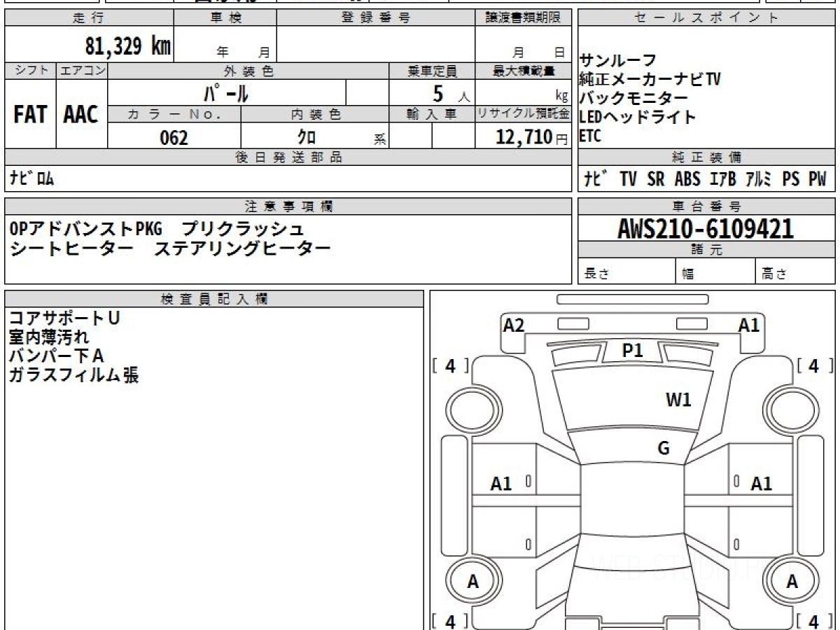Click the シートヒーター text

pyautogui.click(x=71, y=248)
